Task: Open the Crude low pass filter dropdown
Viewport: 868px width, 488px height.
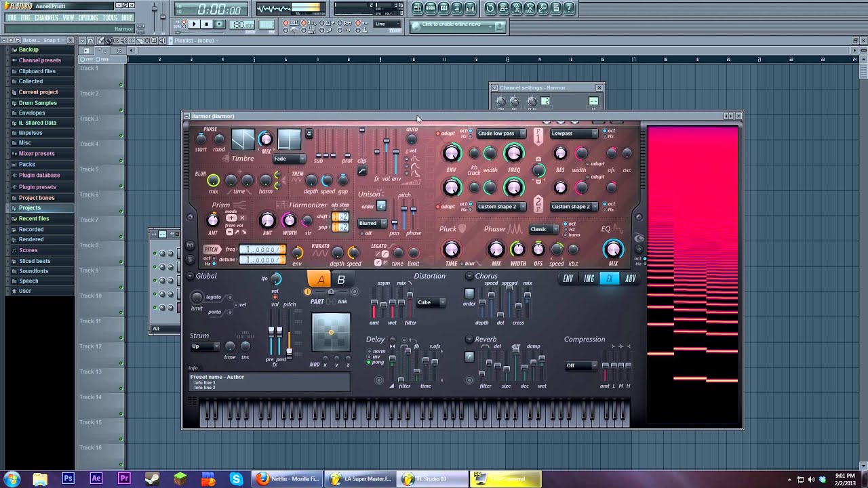Action: (x=501, y=134)
